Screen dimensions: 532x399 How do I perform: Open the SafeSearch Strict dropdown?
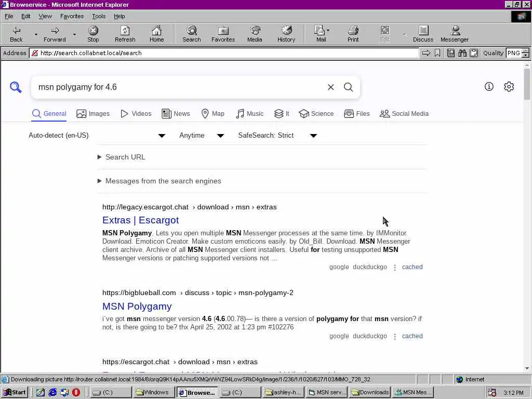pos(277,136)
